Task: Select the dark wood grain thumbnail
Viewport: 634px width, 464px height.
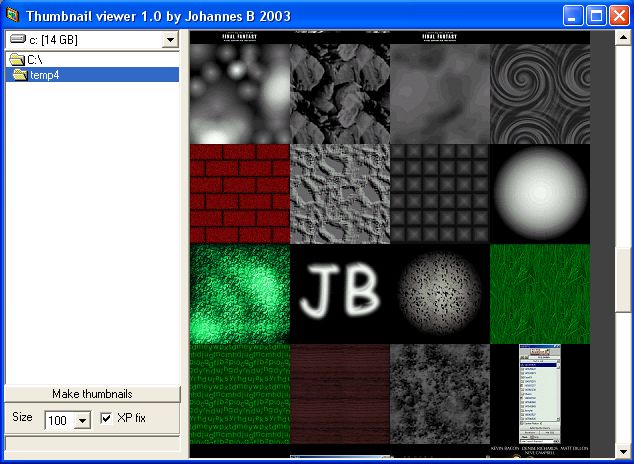Action: [x=340, y=394]
